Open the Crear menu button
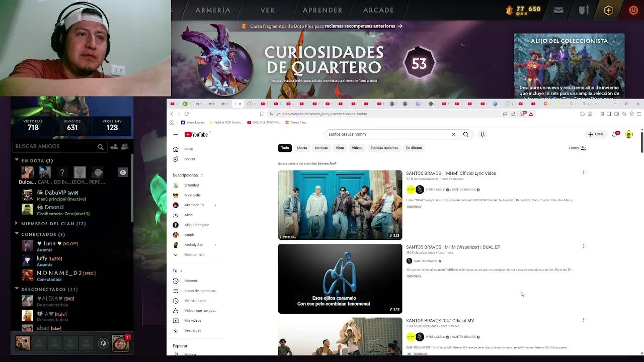 click(x=596, y=134)
